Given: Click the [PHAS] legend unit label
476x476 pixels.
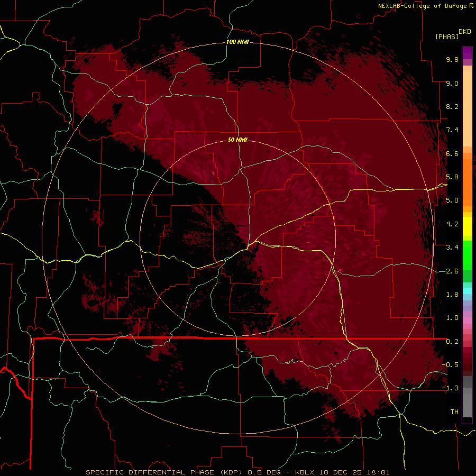Looking at the screenshot, I should click(447, 36).
